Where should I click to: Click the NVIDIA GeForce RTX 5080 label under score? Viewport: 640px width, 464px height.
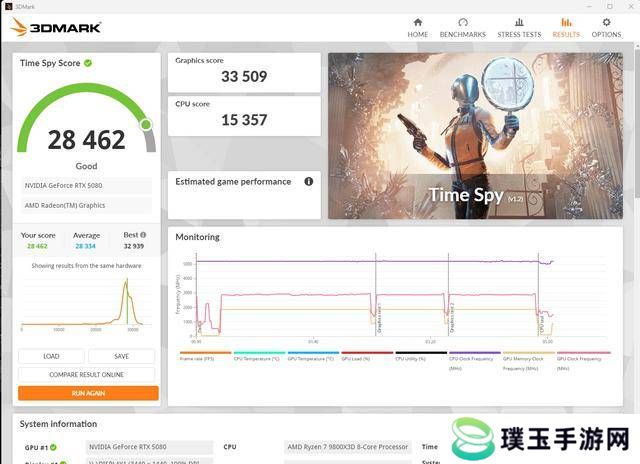point(86,185)
